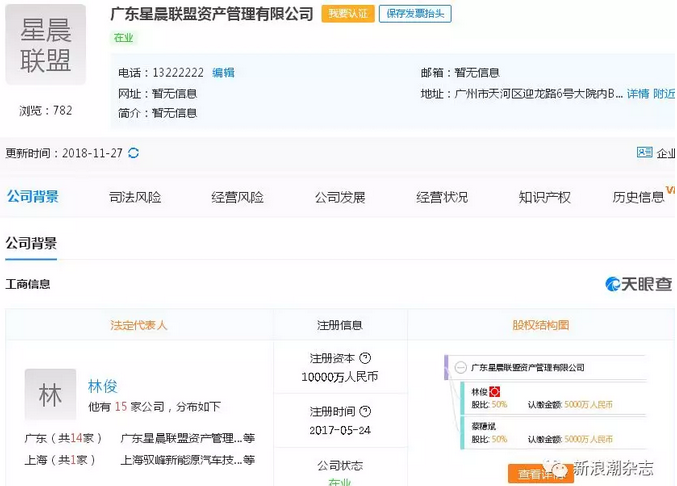This screenshot has width=677, height=486.
Task: Switch to the 司法风险 tab
Action: pos(135,197)
